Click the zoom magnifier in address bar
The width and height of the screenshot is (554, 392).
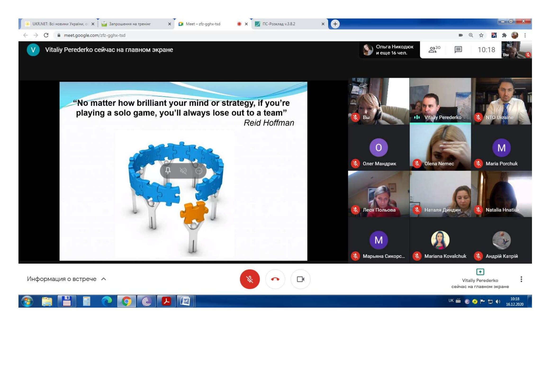point(471,35)
